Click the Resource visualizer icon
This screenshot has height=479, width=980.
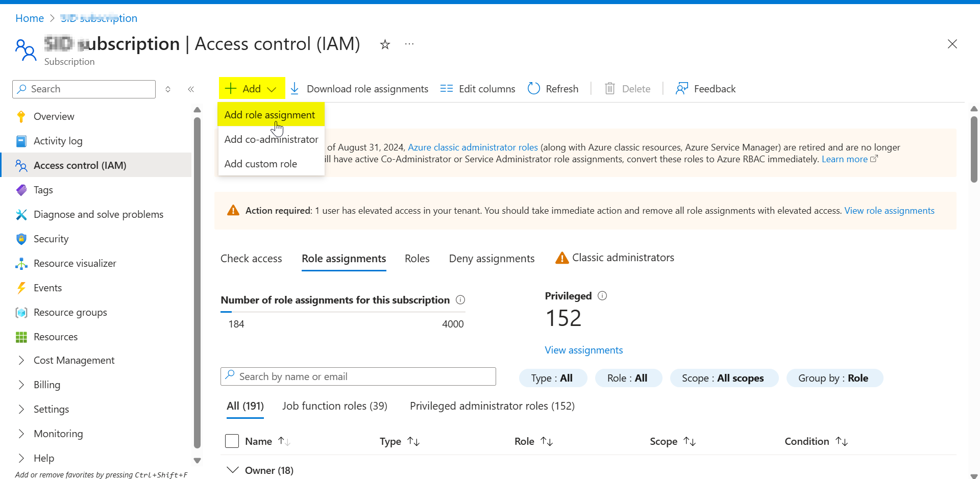pyautogui.click(x=21, y=263)
